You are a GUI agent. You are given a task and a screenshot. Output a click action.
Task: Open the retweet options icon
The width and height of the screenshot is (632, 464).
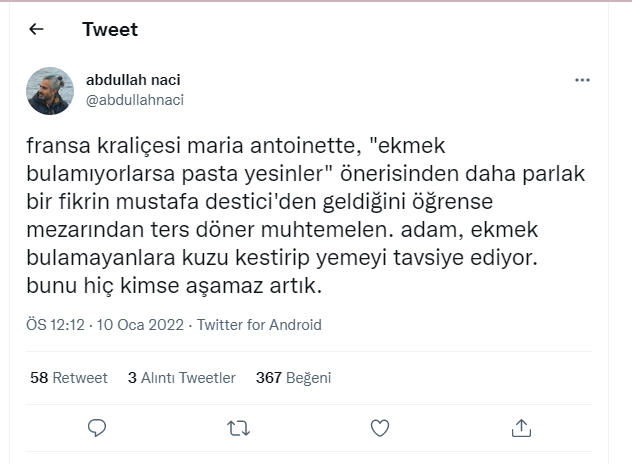click(x=238, y=428)
